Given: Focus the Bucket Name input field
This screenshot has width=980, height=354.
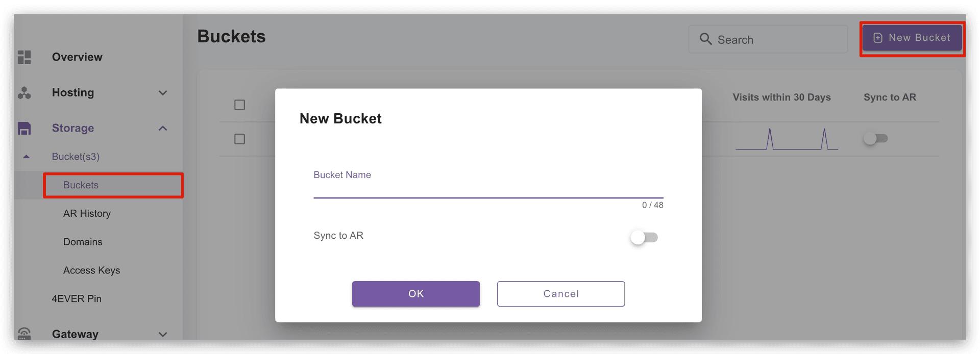Looking at the screenshot, I should [488, 187].
